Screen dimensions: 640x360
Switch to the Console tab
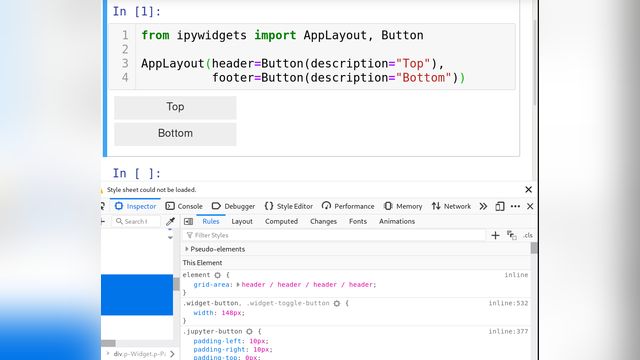point(184,206)
